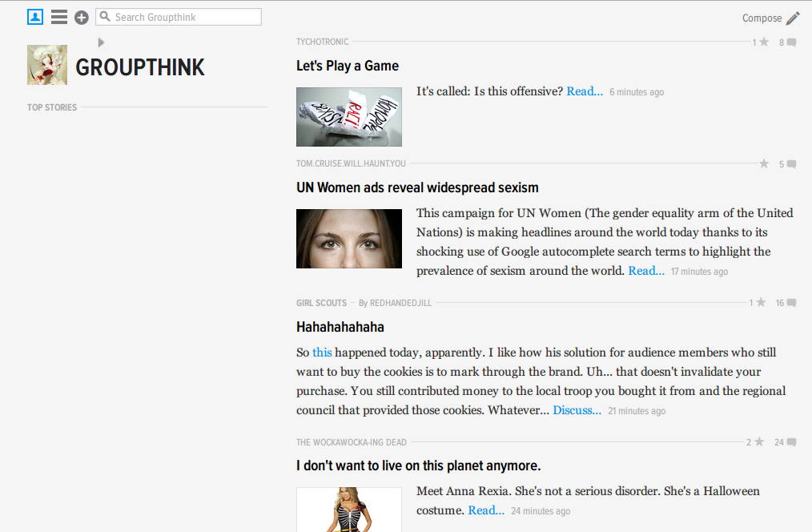Viewport: 812px width, 532px height.
Task: Open the woman's face thumbnail
Action: (349, 239)
